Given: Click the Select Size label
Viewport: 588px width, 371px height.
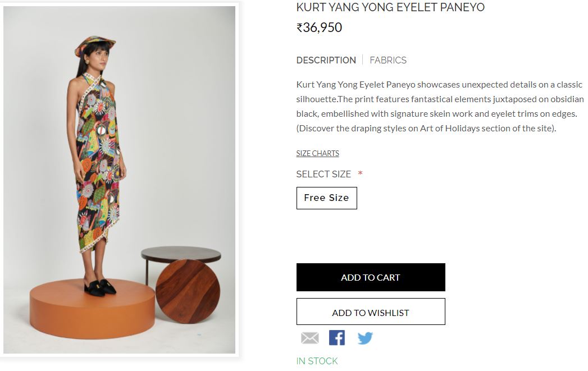Looking at the screenshot, I should [323, 174].
